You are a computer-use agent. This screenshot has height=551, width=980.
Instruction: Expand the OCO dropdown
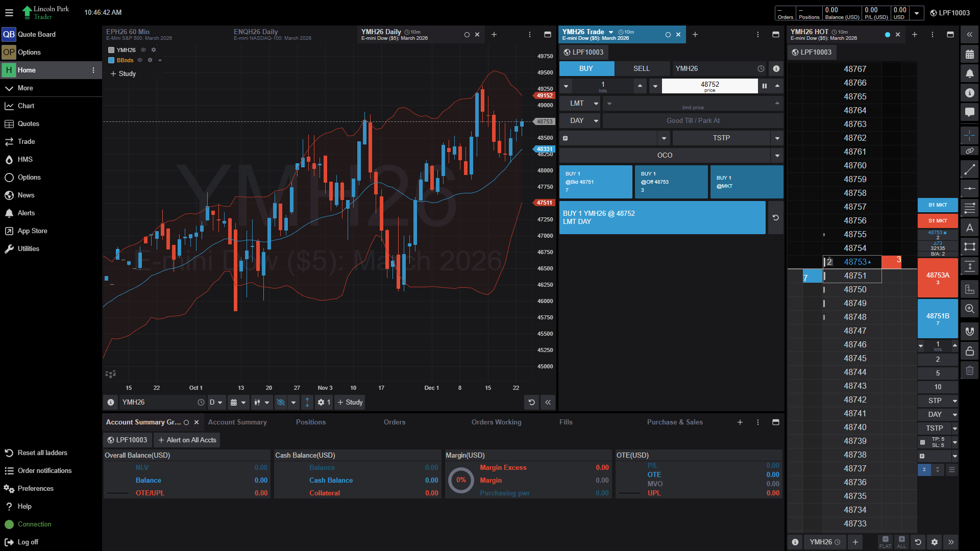pyautogui.click(x=777, y=155)
